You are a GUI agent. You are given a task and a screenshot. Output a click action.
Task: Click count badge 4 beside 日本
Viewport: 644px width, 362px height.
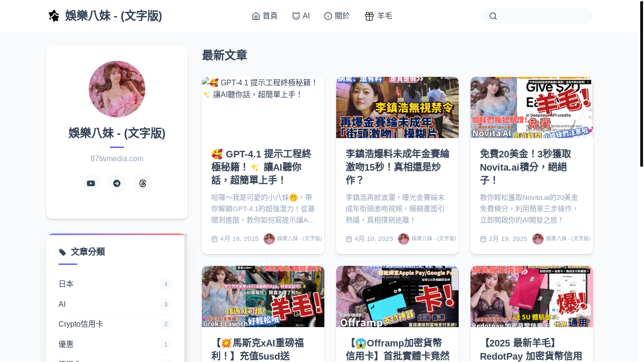pyautogui.click(x=166, y=284)
